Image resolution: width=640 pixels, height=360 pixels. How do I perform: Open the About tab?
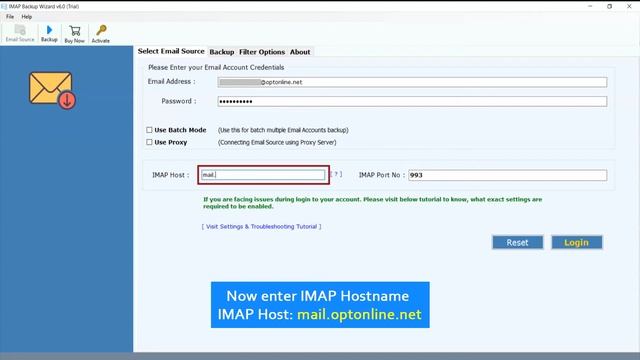click(300, 52)
